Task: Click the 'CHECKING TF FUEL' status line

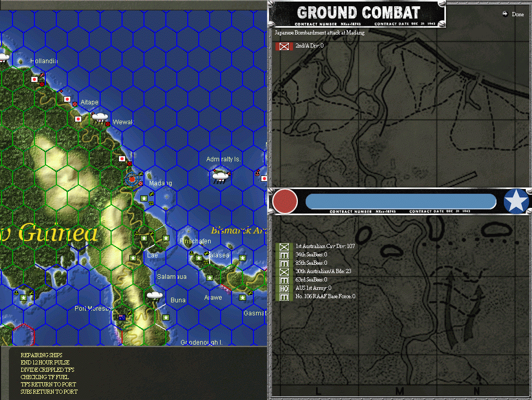Action: click(x=45, y=377)
